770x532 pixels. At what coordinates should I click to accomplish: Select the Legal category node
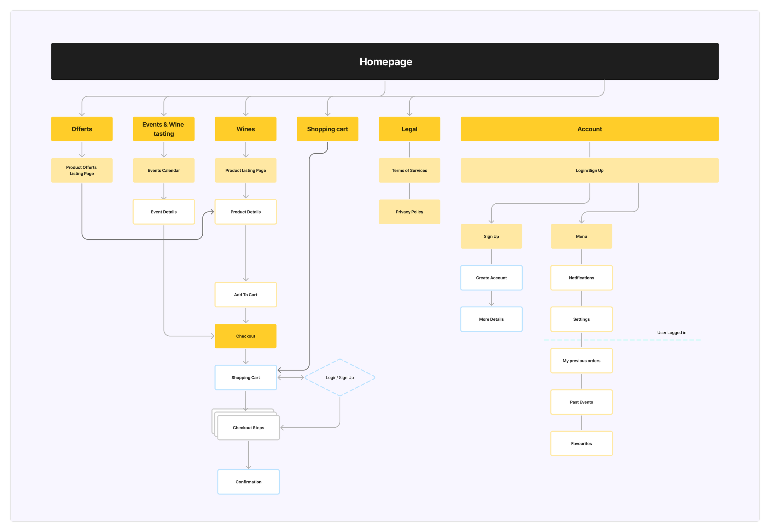point(409,129)
